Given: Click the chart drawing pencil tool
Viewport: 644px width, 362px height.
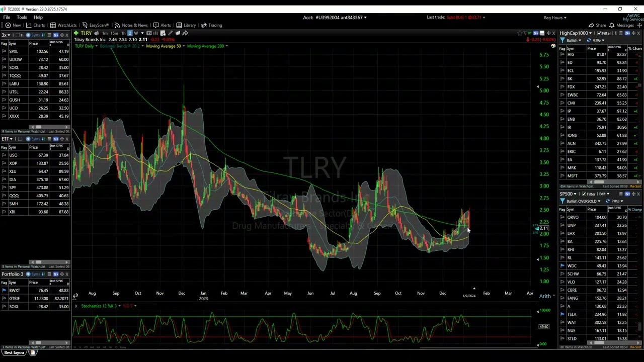Looking at the screenshot, I should (170, 33).
